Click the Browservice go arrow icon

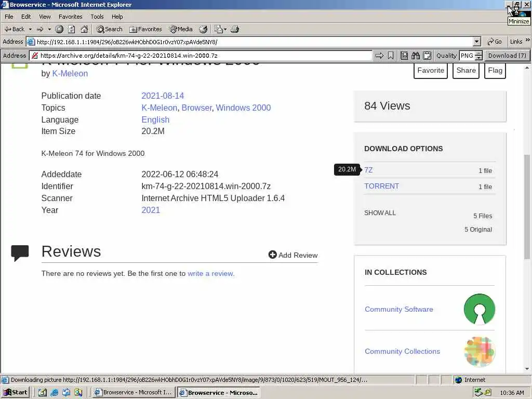click(379, 55)
